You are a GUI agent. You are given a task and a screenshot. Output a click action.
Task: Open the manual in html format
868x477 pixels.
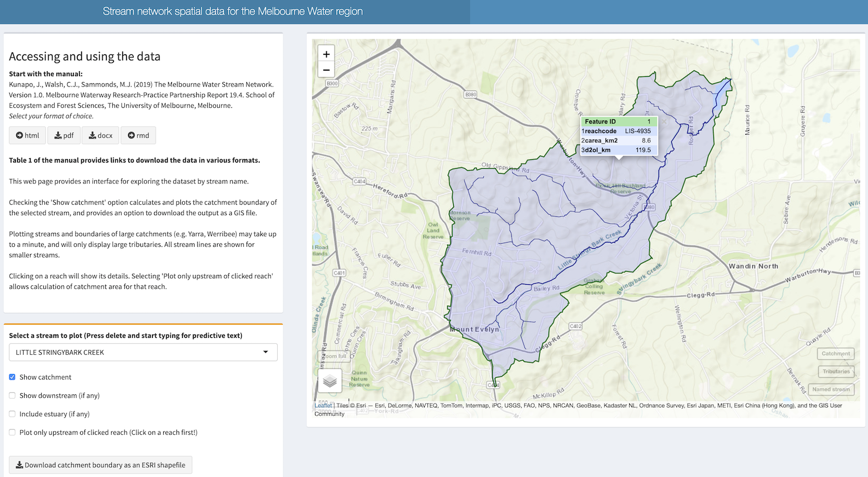pyautogui.click(x=27, y=135)
